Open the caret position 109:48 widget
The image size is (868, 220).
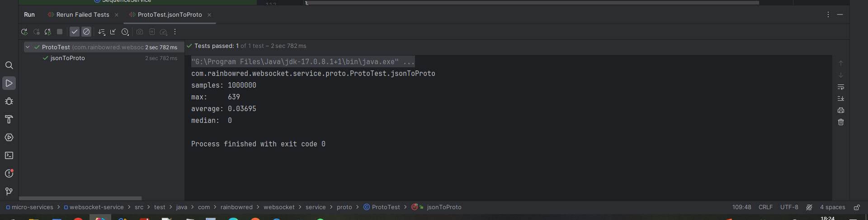click(742, 207)
